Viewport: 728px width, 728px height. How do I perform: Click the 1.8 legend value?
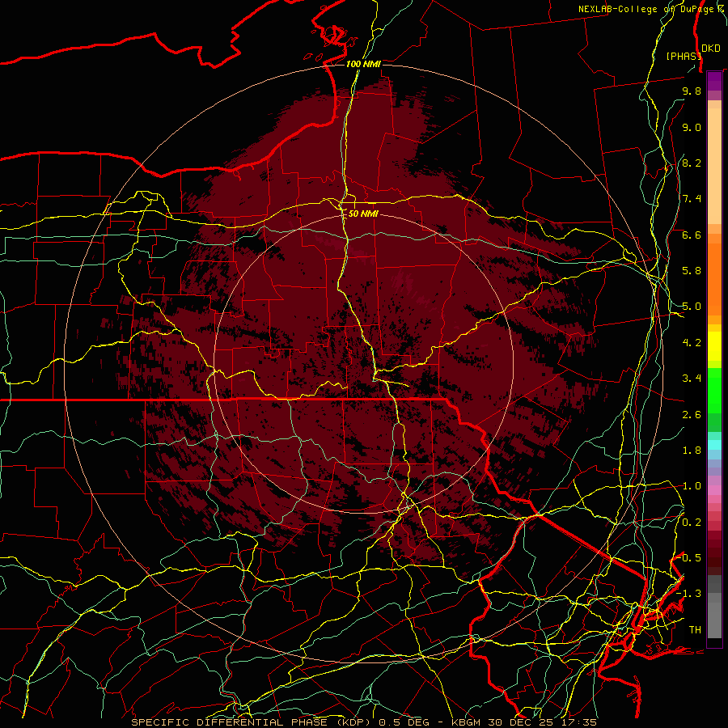pos(692,451)
